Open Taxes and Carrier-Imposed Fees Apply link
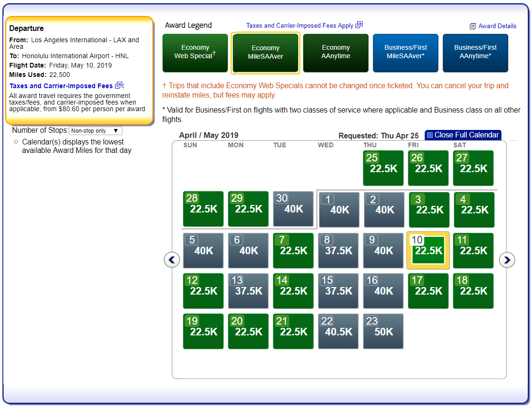The width and height of the screenshot is (532, 409). pyautogui.click(x=300, y=25)
